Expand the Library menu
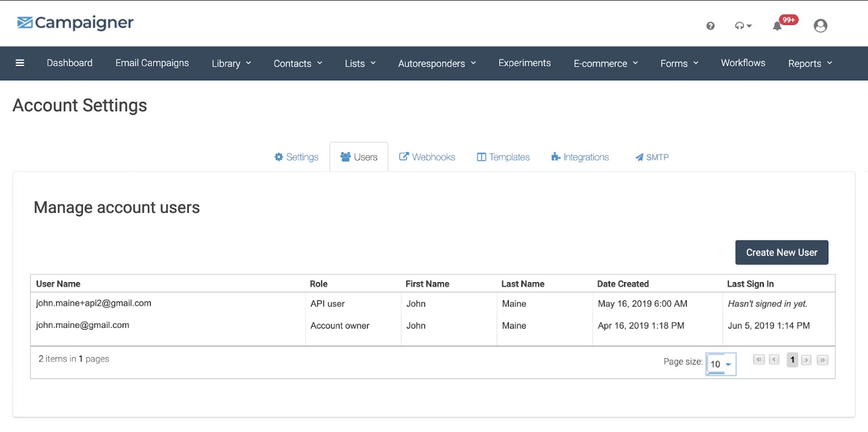 point(231,63)
